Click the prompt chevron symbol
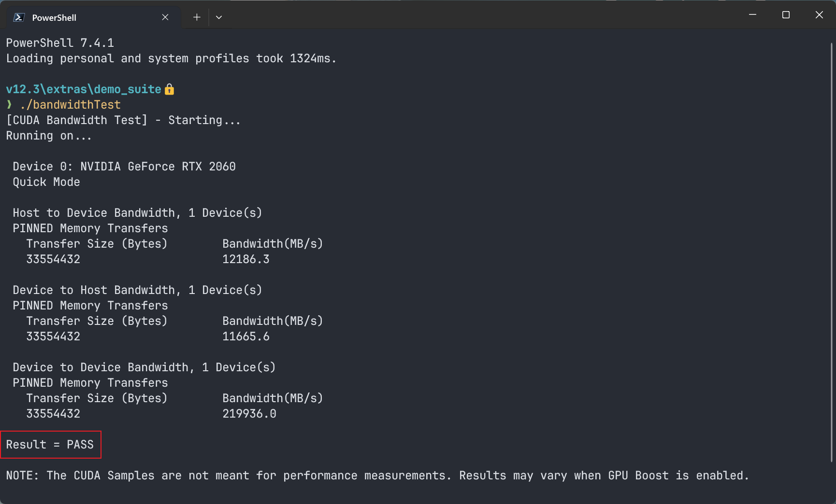Screen dimensions: 836x504 9,105
